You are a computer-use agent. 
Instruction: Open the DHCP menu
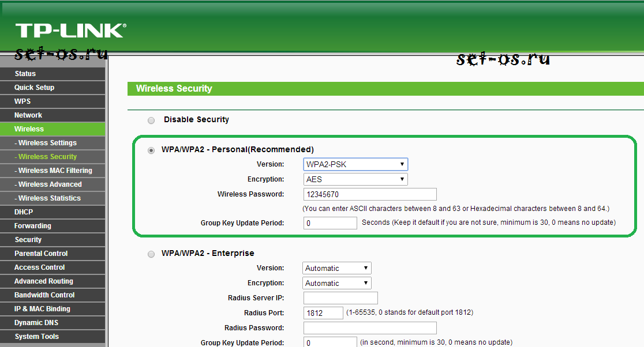53,212
